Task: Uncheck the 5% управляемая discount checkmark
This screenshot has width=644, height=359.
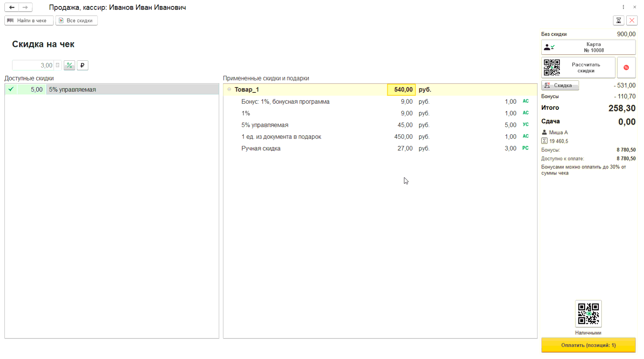Action: point(11,89)
